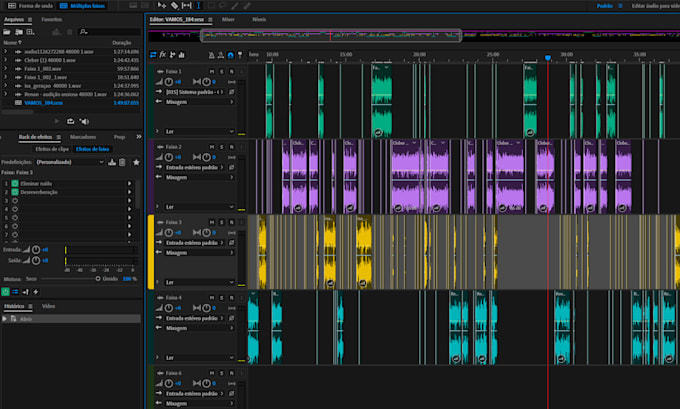Open Faixa 1 Ler automation mode dropdown
Image resolution: width=680 pixels, height=409 pixels.
coord(199,131)
